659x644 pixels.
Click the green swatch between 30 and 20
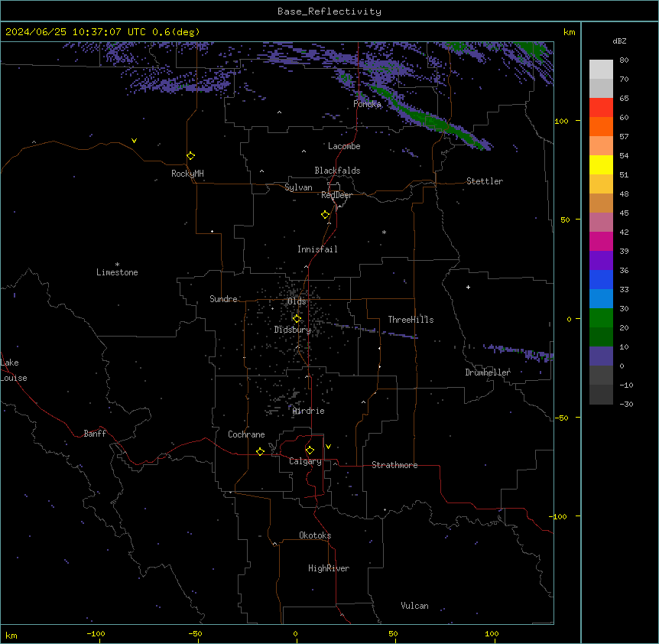click(601, 318)
